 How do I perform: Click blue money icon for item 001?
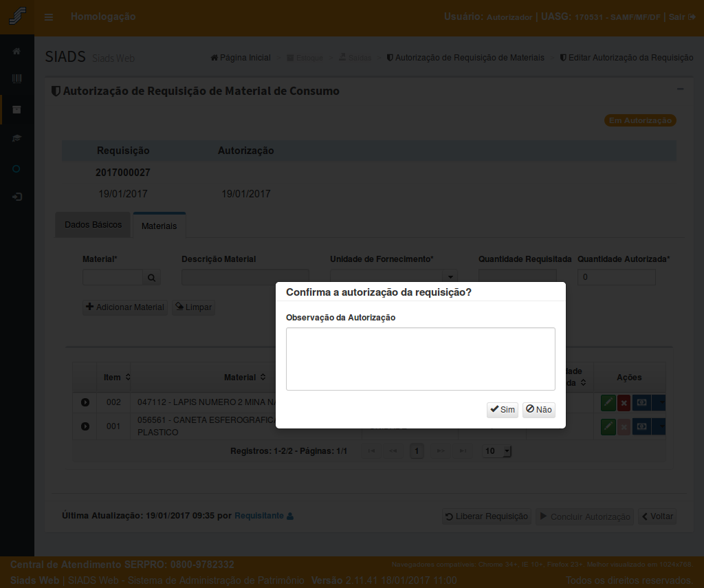(x=641, y=426)
